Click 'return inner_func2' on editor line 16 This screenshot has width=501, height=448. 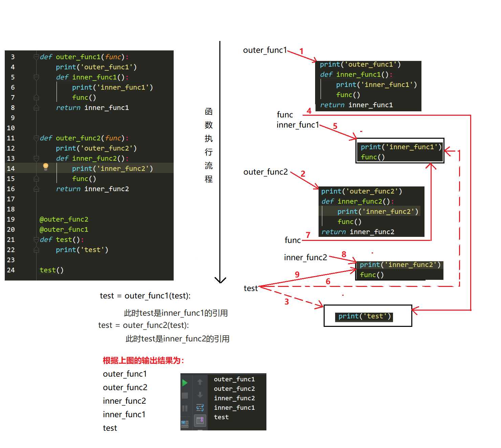click(x=92, y=189)
